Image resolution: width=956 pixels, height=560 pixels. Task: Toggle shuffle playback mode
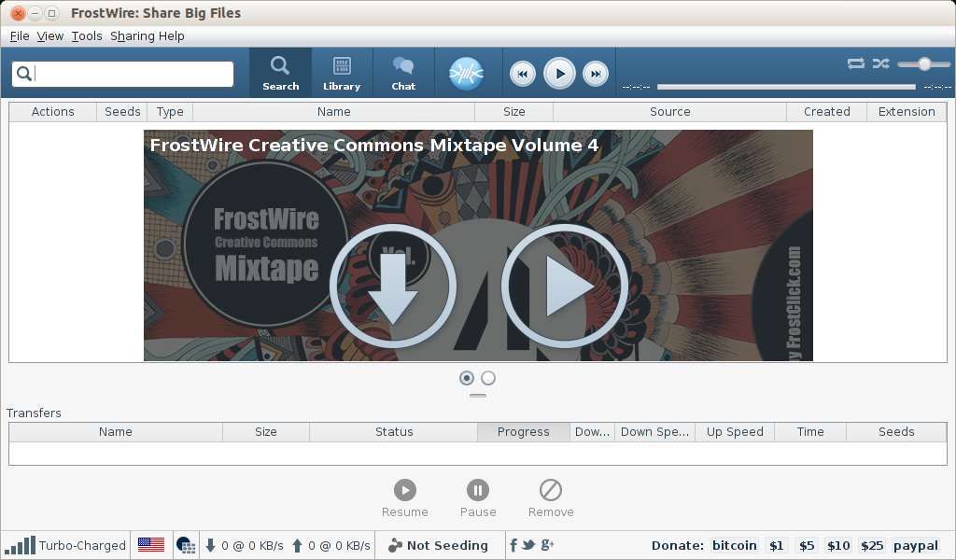(x=881, y=63)
